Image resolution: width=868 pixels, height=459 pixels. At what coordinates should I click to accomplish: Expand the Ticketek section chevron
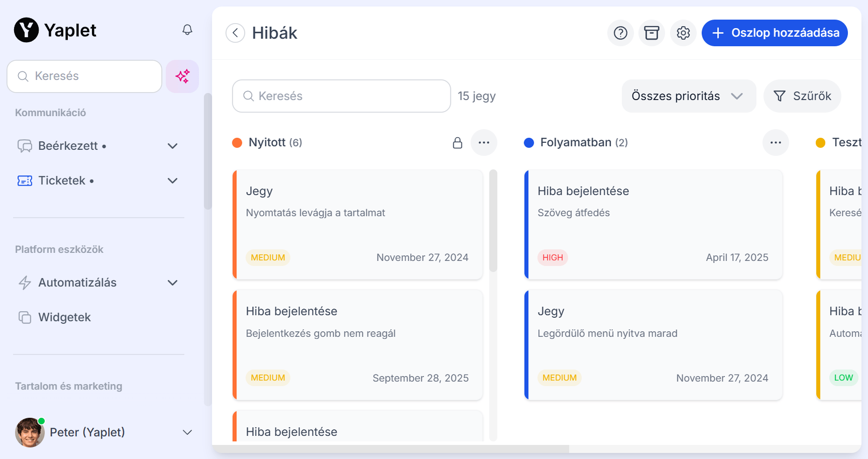coord(172,180)
